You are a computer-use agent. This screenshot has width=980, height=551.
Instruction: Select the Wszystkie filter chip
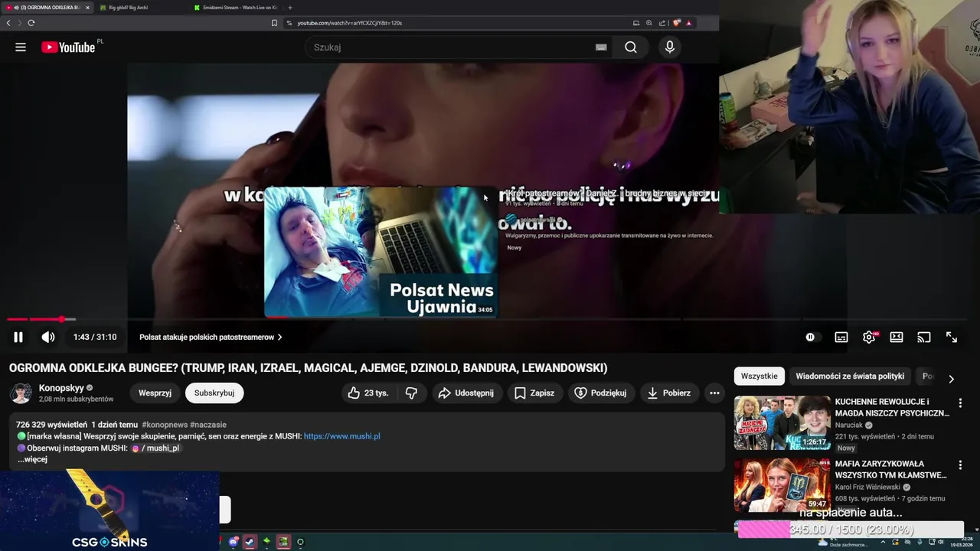pos(759,376)
